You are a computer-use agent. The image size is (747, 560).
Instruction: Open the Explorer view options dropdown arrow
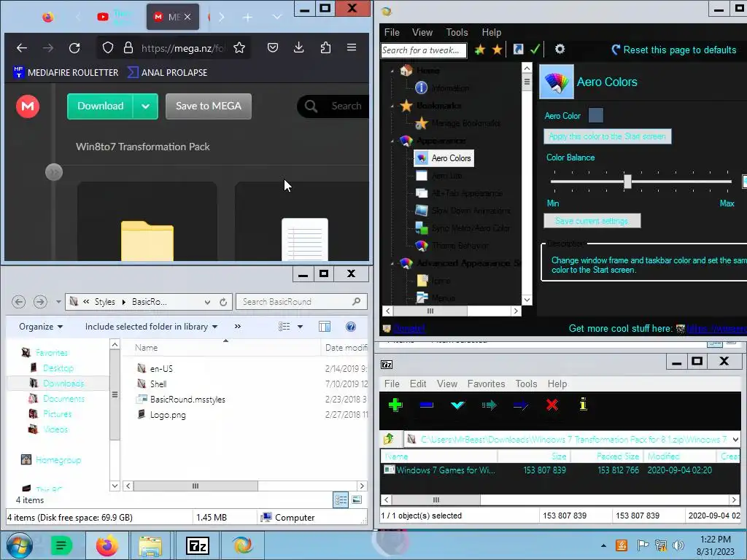pos(300,327)
